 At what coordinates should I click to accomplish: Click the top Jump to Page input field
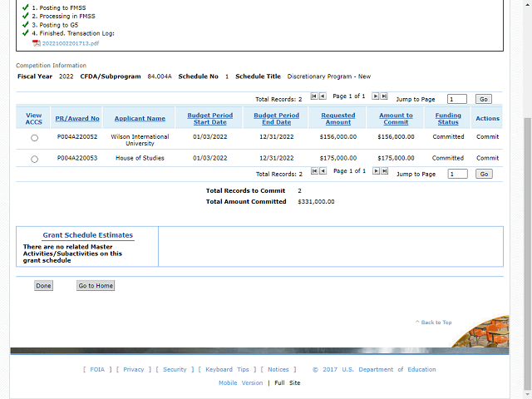(456, 99)
